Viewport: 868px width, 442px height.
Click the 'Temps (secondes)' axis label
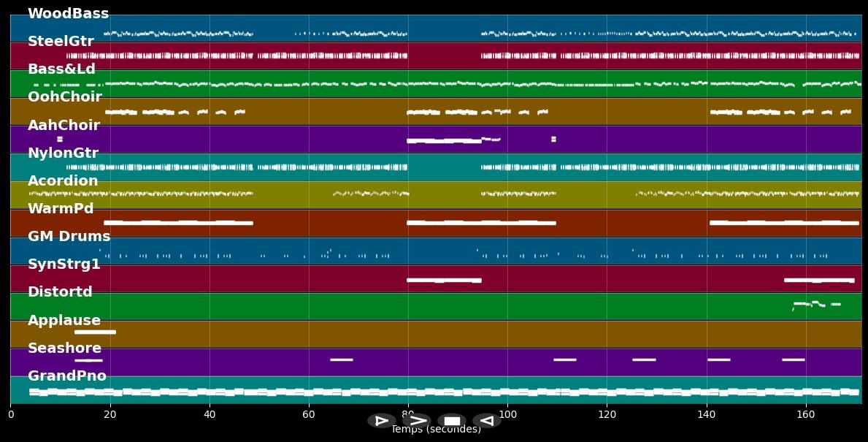coord(436,430)
